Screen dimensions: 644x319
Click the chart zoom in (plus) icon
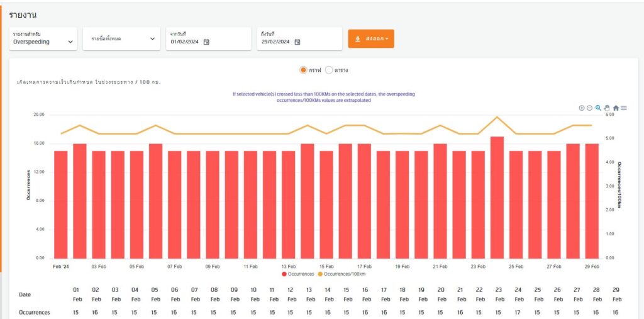tap(582, 108)
